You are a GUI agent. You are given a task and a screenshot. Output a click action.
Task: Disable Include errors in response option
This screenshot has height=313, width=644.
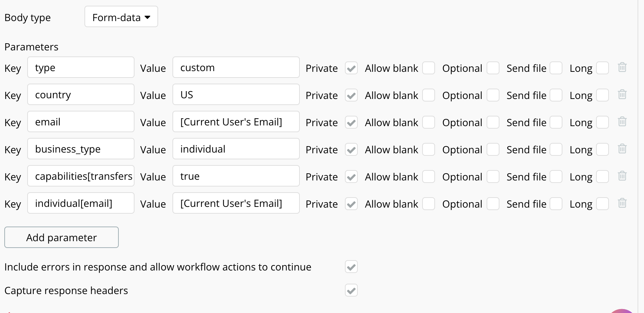tap(351, 267)
